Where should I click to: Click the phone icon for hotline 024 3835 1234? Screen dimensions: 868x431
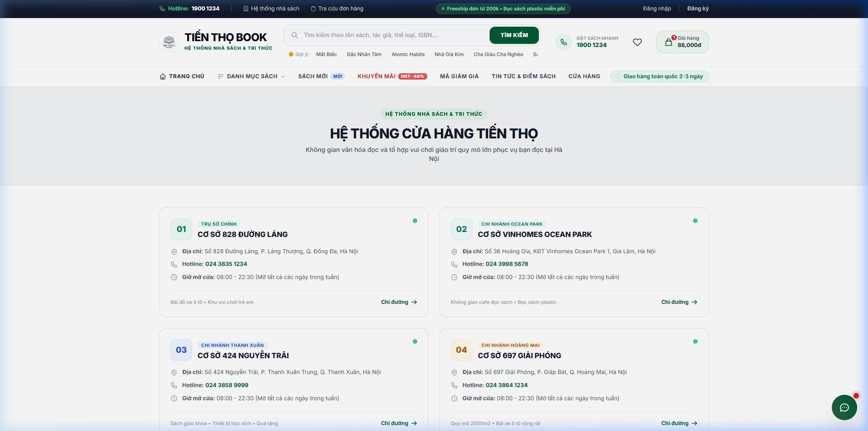[x=174, y=265]
